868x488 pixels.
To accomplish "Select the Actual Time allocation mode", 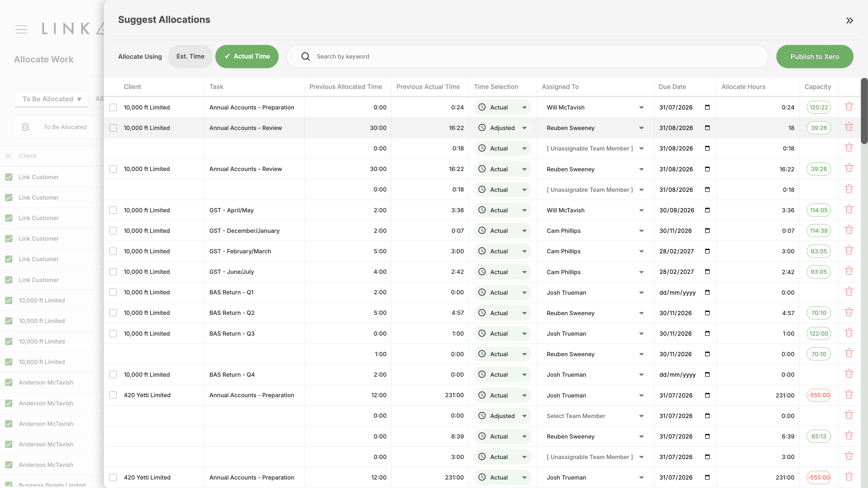I will pos(247,56).
